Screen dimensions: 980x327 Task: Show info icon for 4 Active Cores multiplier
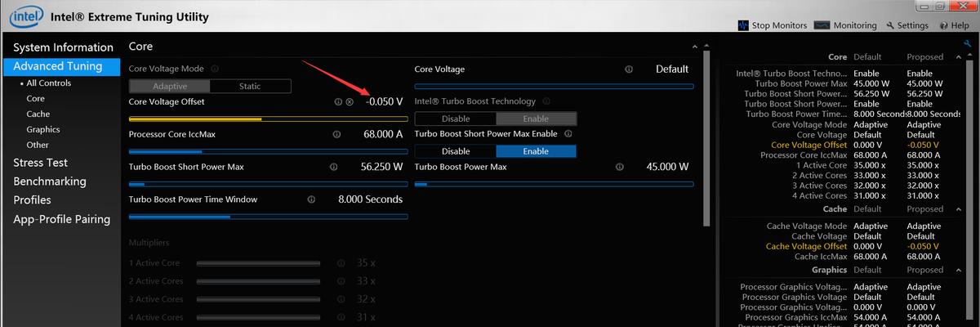(x=341, y=317)
